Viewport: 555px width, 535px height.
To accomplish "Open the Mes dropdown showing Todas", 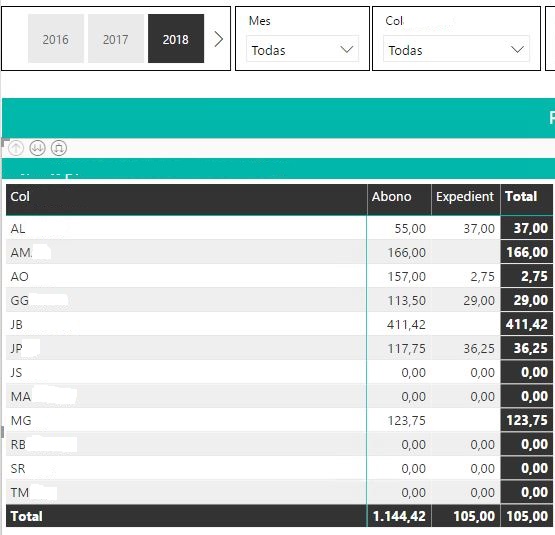I will [303, 49].
